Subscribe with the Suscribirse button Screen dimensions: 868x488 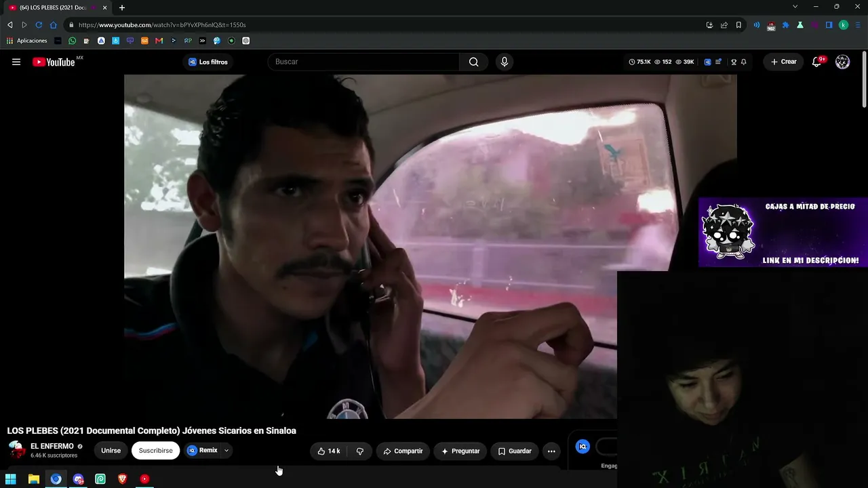(x=155, y=451)
